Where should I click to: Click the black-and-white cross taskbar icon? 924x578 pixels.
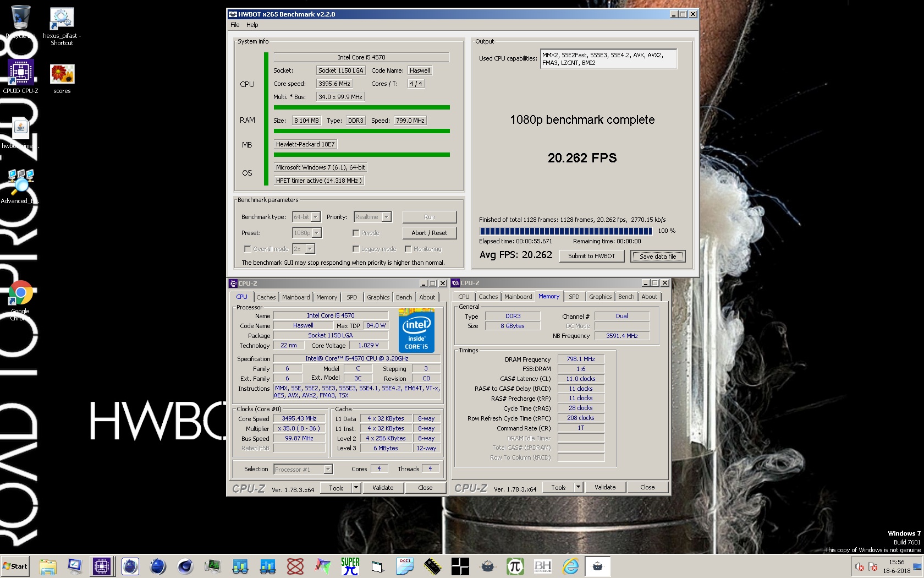pos(460,566)
